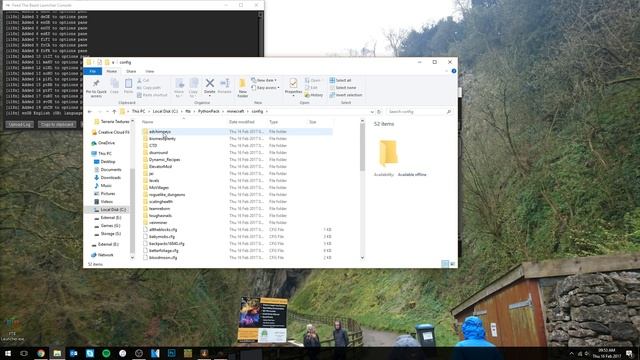This screenshot has width=640, height=360.
Task: Select Documents in navigation pane
Action: pyautogui.click(x=111, y=170)
